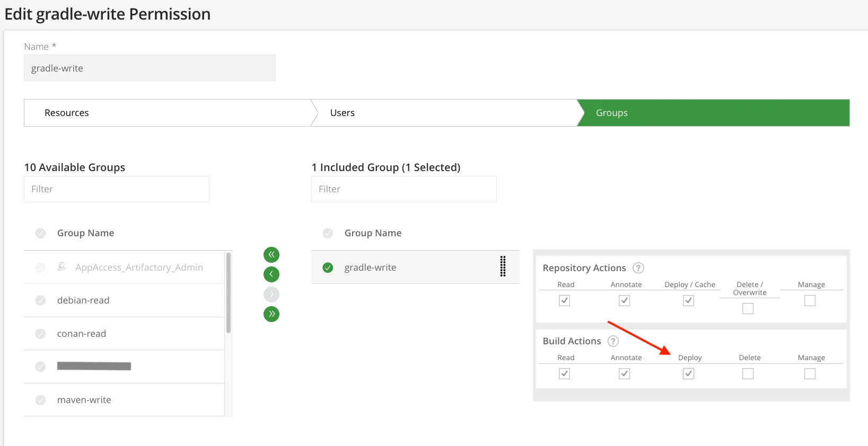
Task: Select the debian-read group
Action: tap(83, 300)
